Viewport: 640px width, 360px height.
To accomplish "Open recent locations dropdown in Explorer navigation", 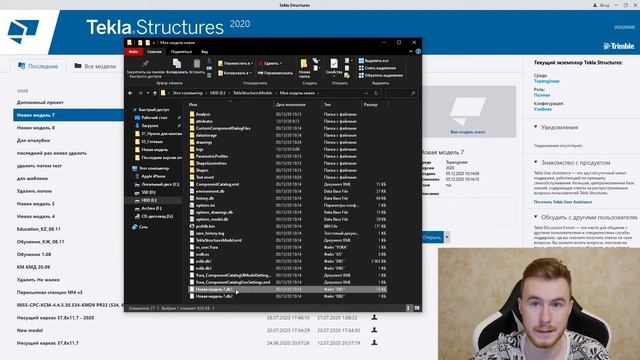I will pyautogui.click(x=148, y=93).
